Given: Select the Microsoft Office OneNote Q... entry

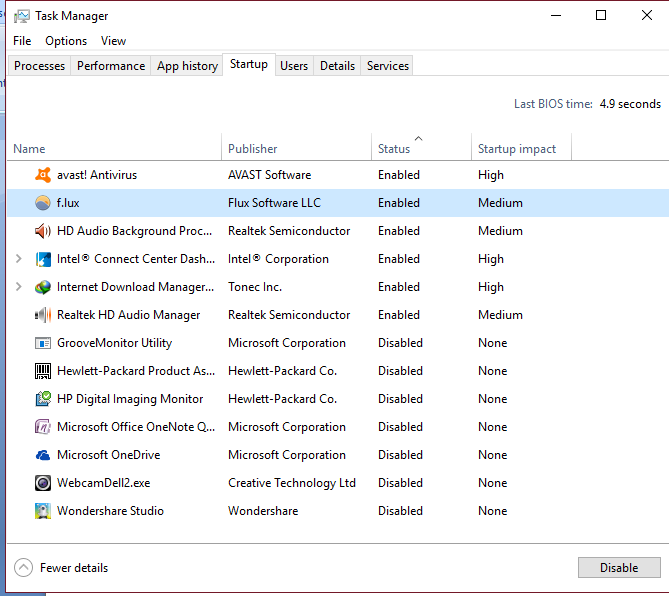Looking at the screenshot, I should (x=136, y=427).
